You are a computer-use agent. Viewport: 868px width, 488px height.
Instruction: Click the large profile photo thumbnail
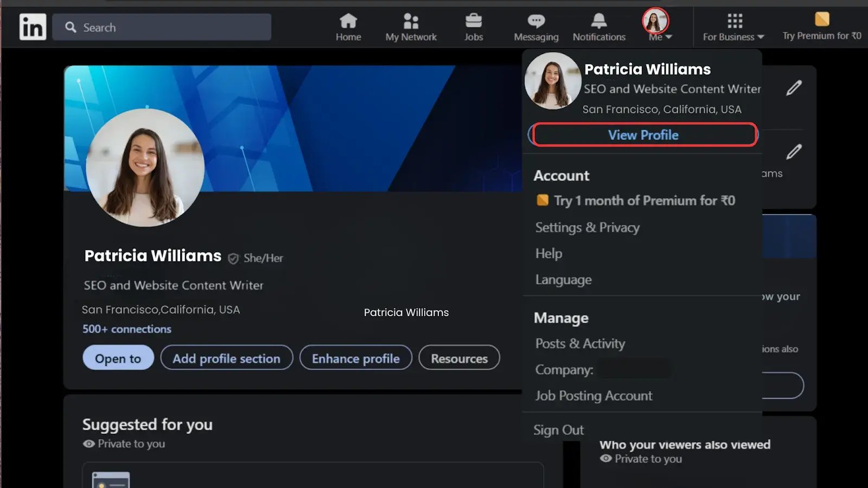(145, 168)
